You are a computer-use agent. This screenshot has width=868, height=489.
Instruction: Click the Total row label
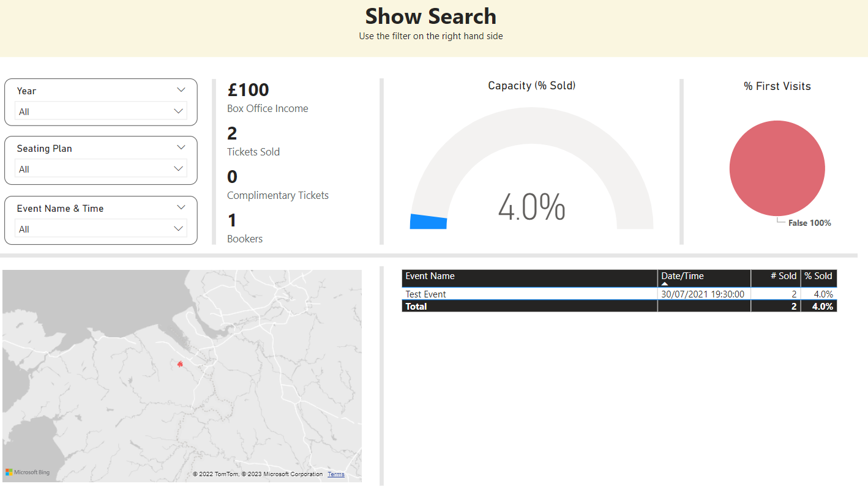pos(416,306)
